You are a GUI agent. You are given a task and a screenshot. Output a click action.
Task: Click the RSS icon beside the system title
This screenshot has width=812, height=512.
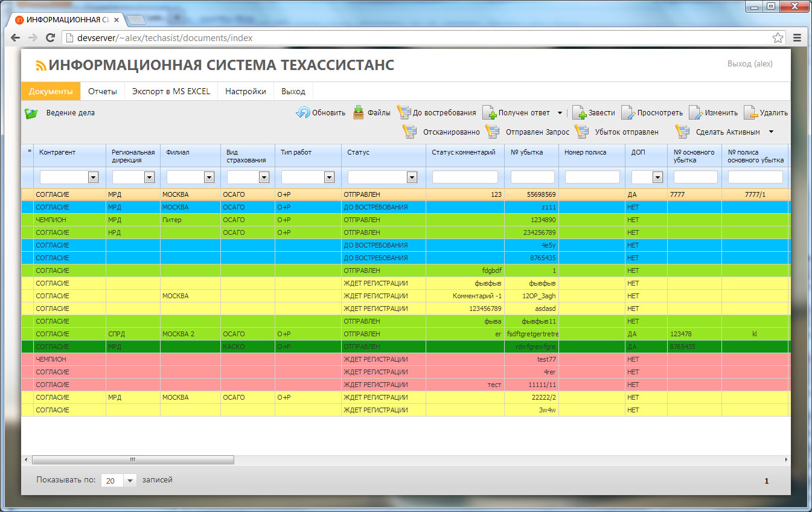41,66
